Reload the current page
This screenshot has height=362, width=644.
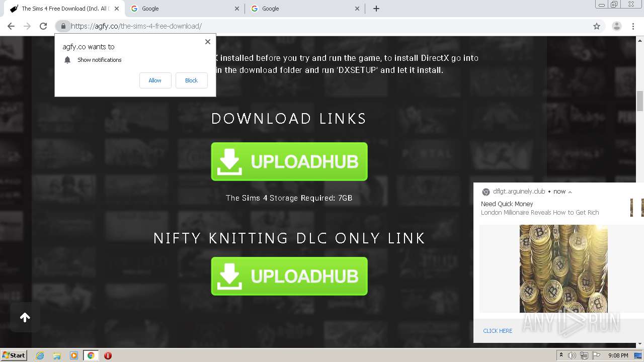coord(43,26)
